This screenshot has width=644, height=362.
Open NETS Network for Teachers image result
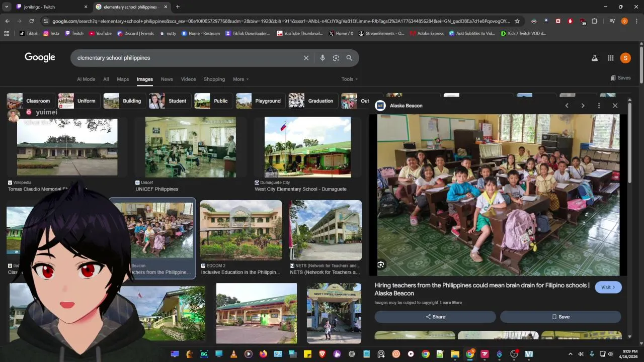(x=326, y=230)
